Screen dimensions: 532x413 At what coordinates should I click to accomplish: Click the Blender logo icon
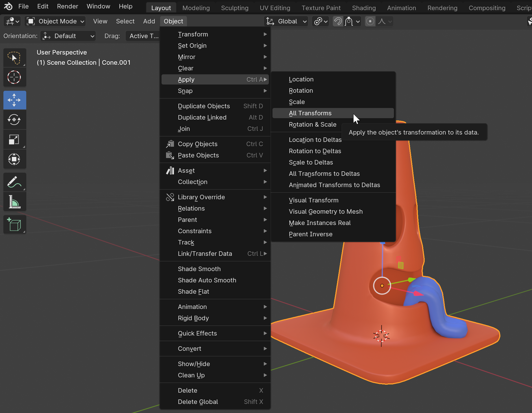[x=8, y=6]
